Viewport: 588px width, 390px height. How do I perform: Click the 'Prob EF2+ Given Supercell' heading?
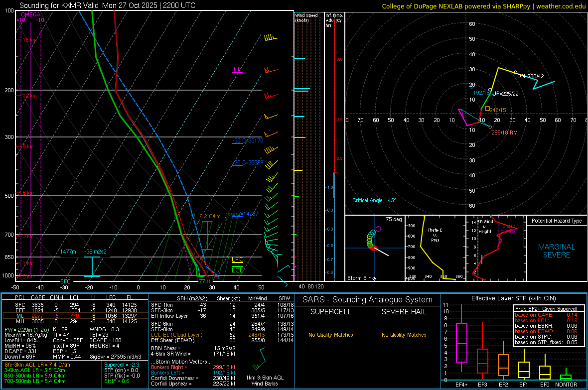pyautogui.click(x=546, y=309)
